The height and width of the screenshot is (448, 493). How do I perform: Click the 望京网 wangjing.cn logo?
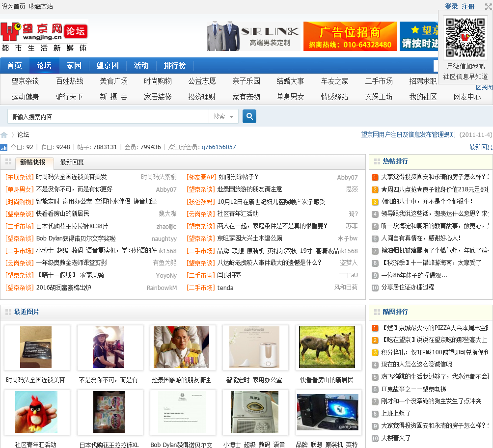(x=44, y=35)
